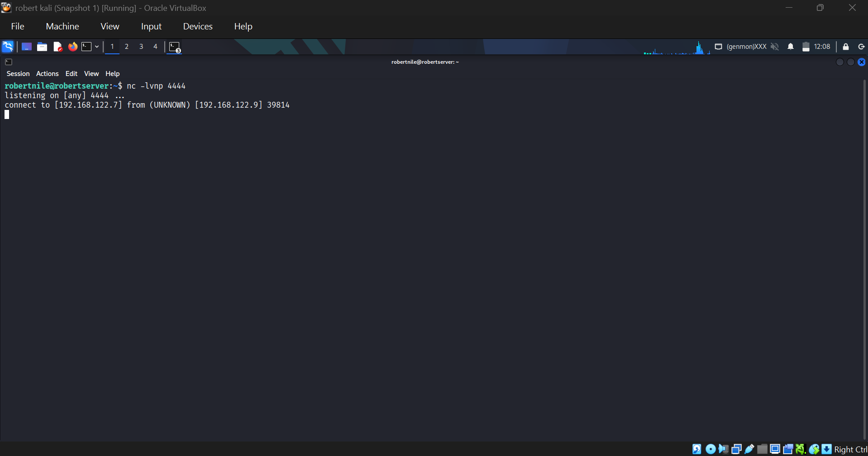Open terminal emulator launcher in panel

(x=86, y=47)
